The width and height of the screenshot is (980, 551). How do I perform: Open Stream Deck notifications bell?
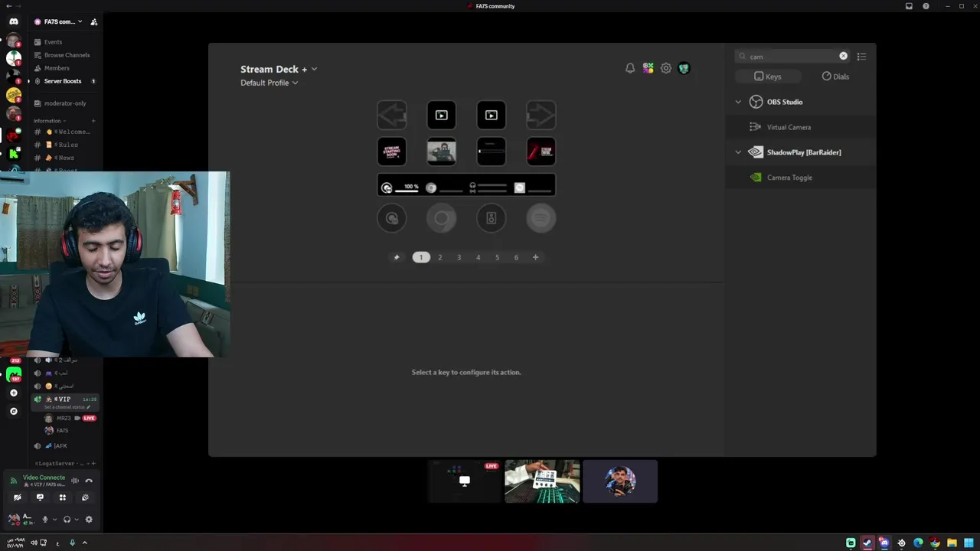(x=630, y=68)
